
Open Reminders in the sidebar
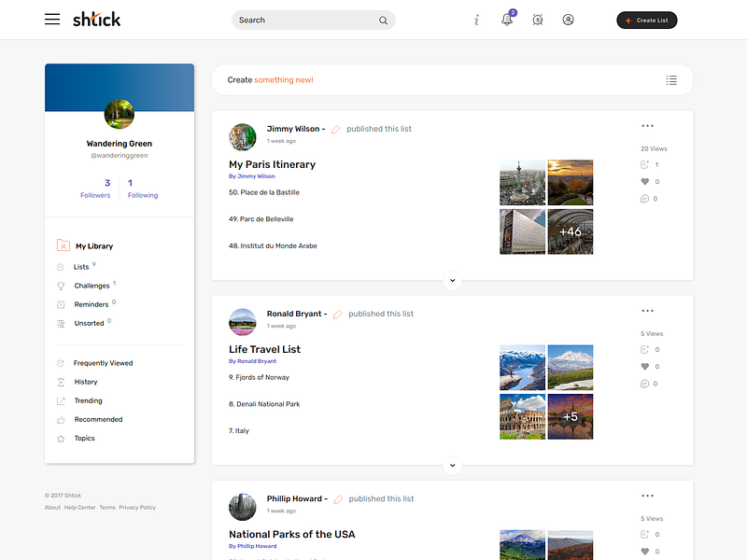click(92, 304)
